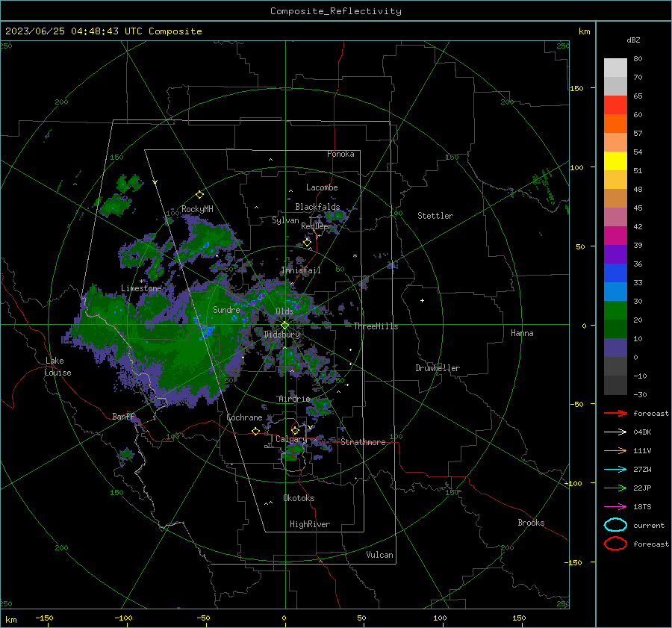The height and width of the screenshot is (628, 672).
Task: Click the Hanna town label
Action: coord(522,333)
